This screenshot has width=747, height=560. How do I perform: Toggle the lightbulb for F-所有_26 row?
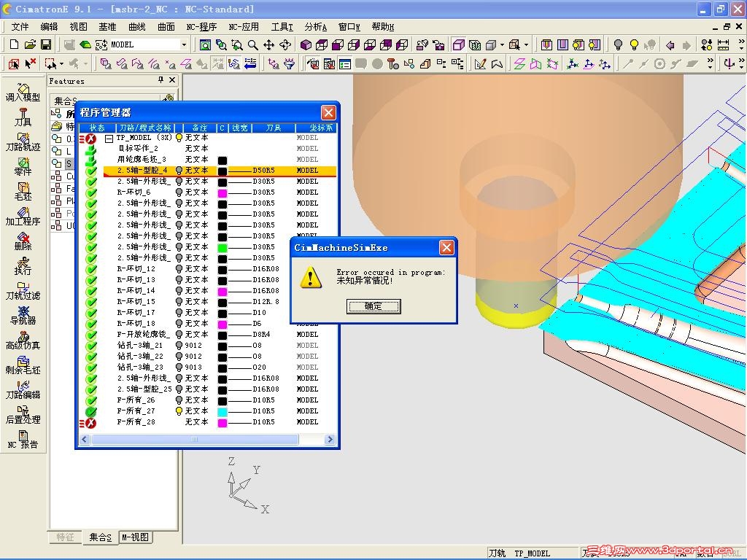[179, 400]
